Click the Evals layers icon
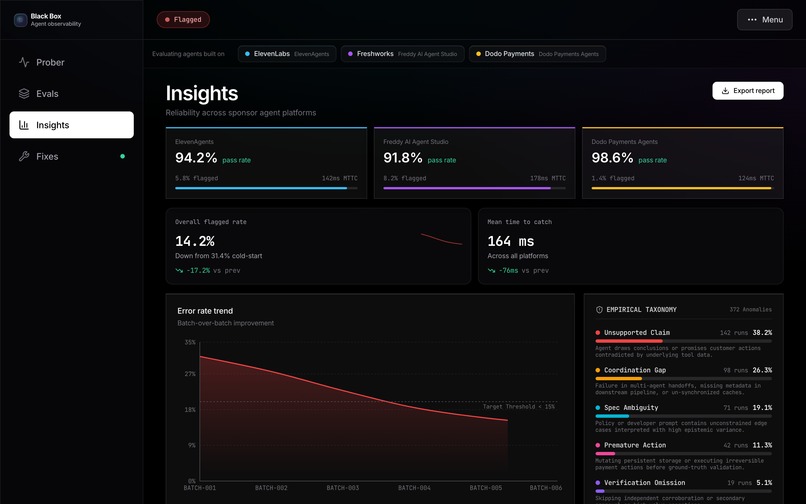 point(24,94)
